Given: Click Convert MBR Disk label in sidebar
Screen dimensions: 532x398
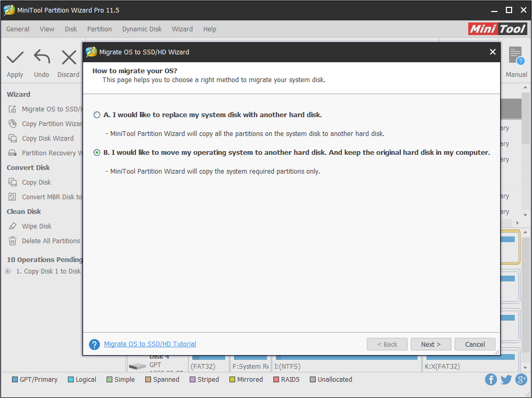Looking at the screenshot, I should [52, 197].
